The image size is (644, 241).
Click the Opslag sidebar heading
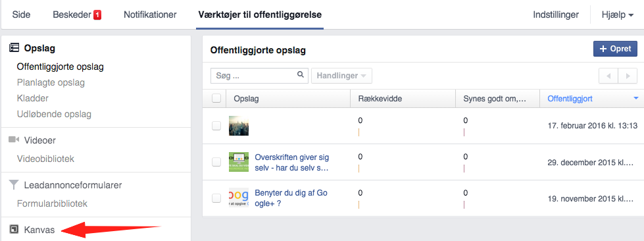[x=39, y=48]
